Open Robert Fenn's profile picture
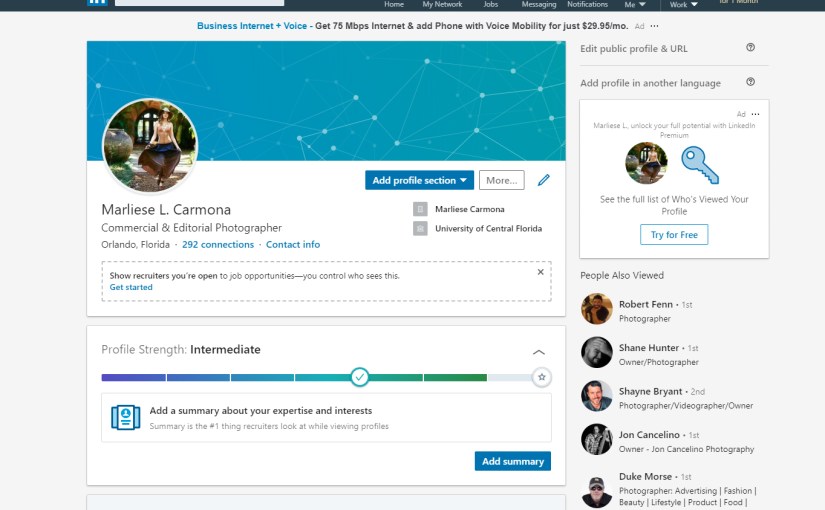 pyautogui.click(x=597, y=309)
